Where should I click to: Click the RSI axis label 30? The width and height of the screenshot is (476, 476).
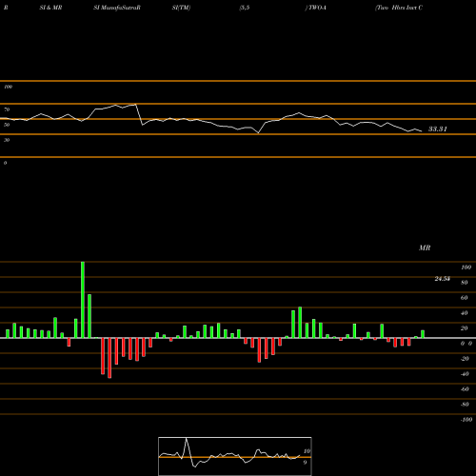[x=7, y=140]
